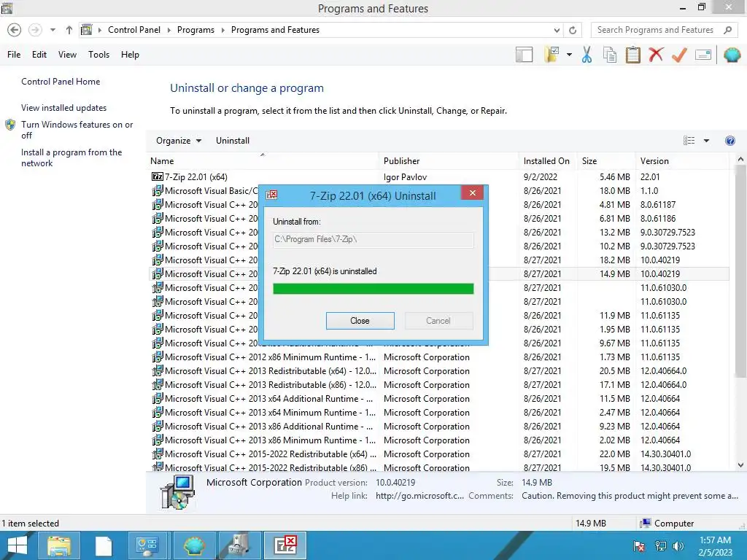Click the red X Delete toolbar icon
The image size is (747, 560).
pos(656,55)
